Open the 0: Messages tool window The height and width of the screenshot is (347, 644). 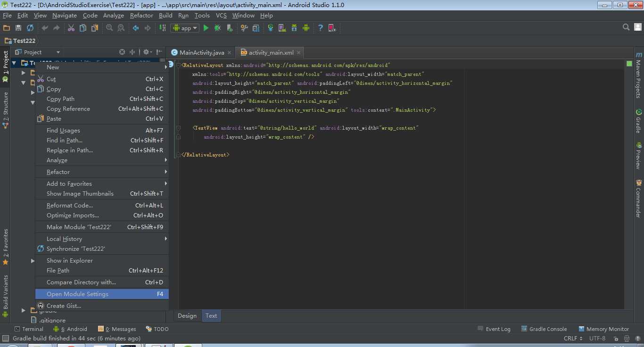117,329
